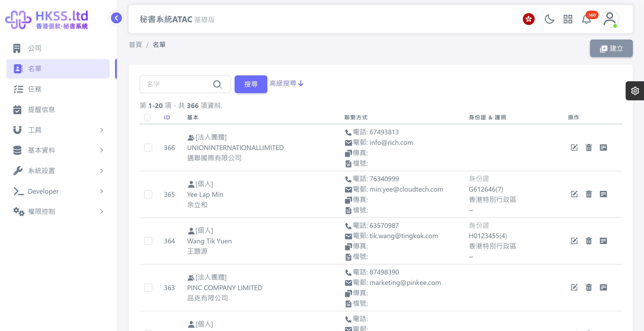The width and height of the screenshot is (644, 331).
Task: Click email tik.wang@tingkok.com
Action: [404, 236]
